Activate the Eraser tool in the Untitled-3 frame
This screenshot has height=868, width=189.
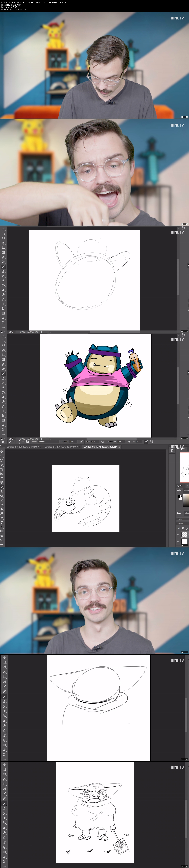pos(2,500)
